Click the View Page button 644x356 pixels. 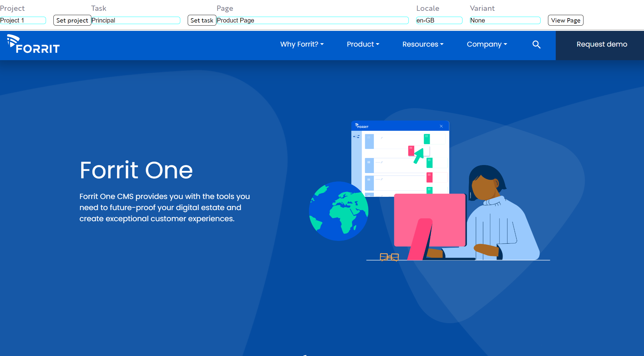(566, 20)
